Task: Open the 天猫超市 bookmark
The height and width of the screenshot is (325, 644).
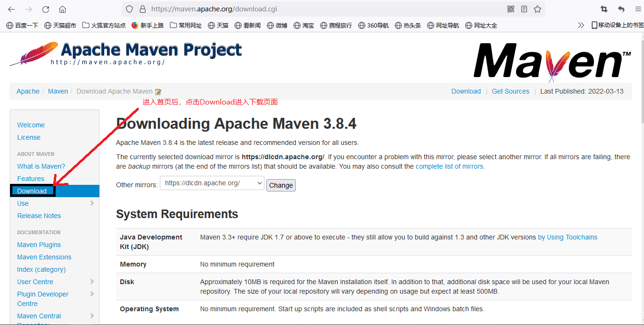Action: coord(60,25)
